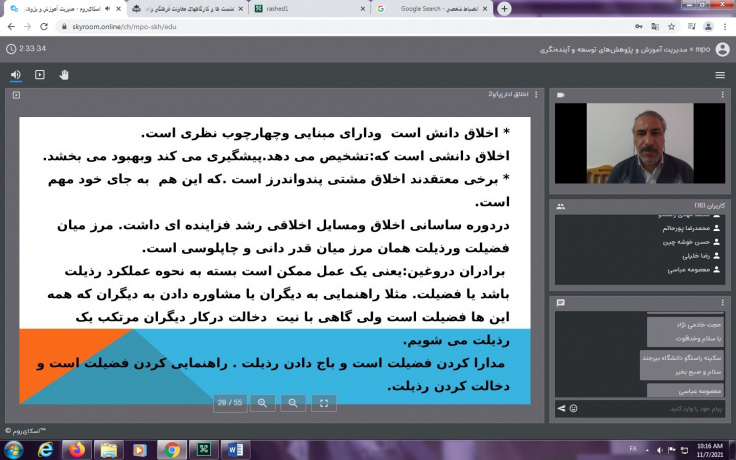Enter fullscreen mode for the slide

click(323, 403)
